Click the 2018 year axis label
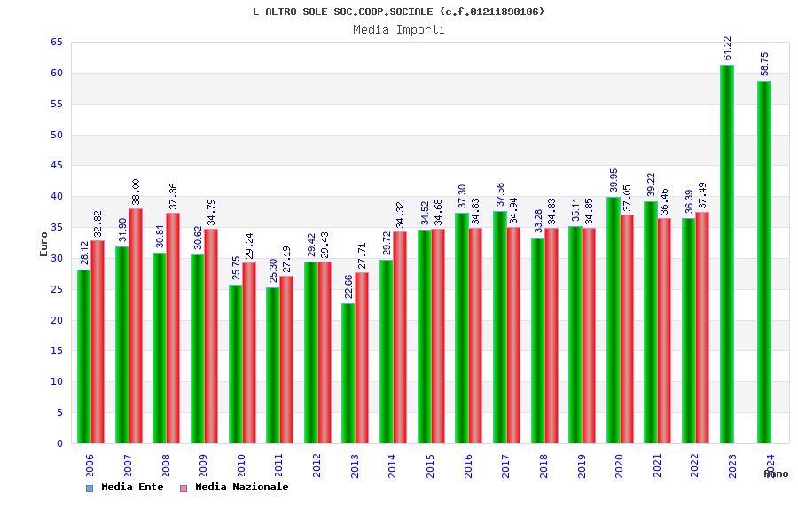Image resolution: width=798 pixels, height=532 pixels. pyautogui.click(x=544, y=465)
